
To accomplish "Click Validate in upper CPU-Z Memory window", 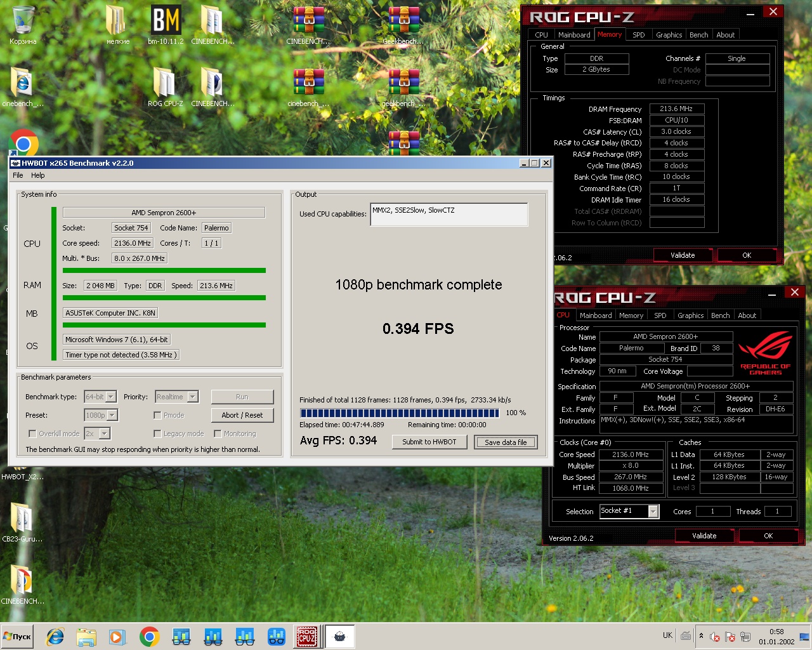I will point(683,255).
